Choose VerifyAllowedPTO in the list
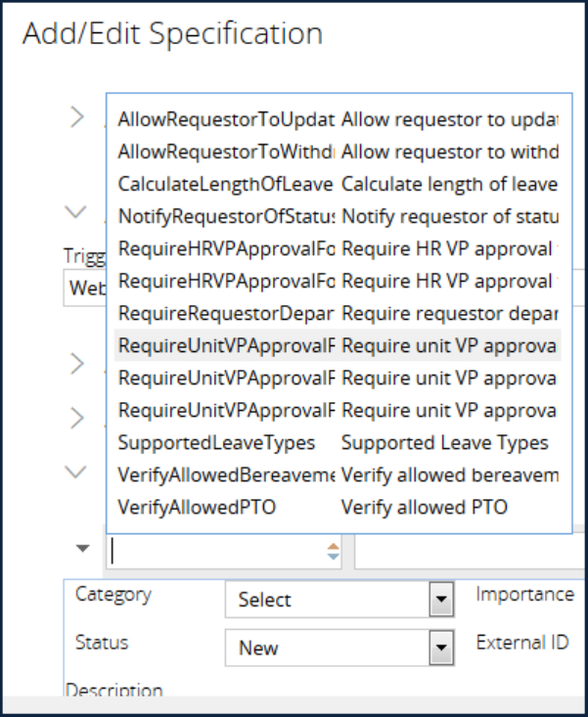The image size is (588, 717). click(x=197, y=508)
